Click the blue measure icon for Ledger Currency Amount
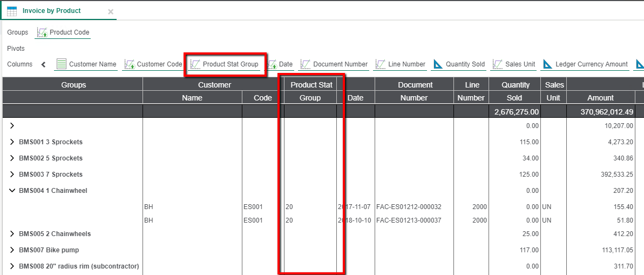 pyautogui.click(x=547, y=64)
